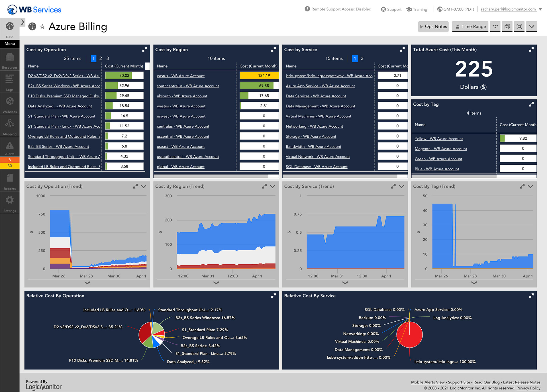The width and height of the screenshot is (547, 392).
Task: Click the 70.03 cost bar gauge
Action: pos(124,75)
